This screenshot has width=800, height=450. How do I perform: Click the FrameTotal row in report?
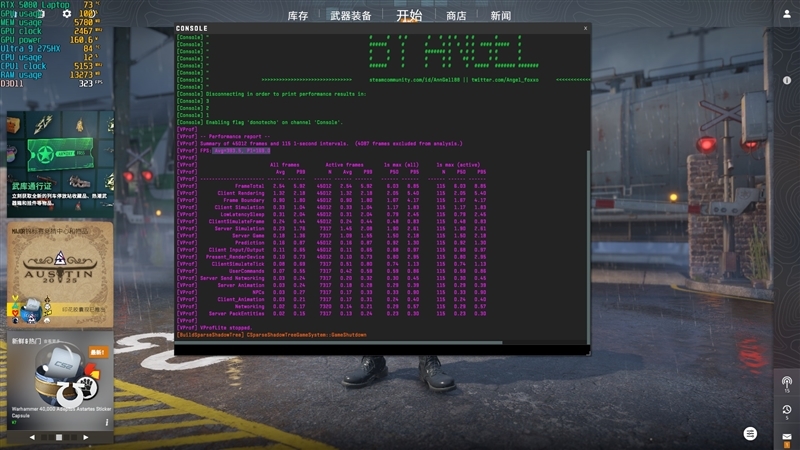click(331, 186)
